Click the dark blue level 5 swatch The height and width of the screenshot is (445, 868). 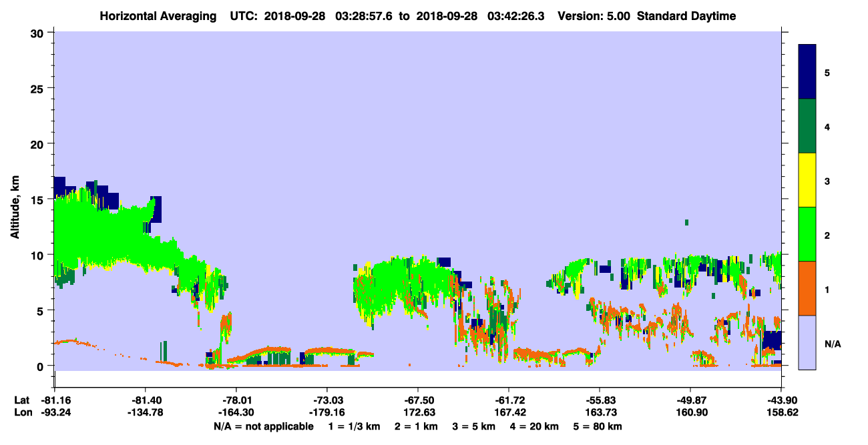[x=807, y=71]
